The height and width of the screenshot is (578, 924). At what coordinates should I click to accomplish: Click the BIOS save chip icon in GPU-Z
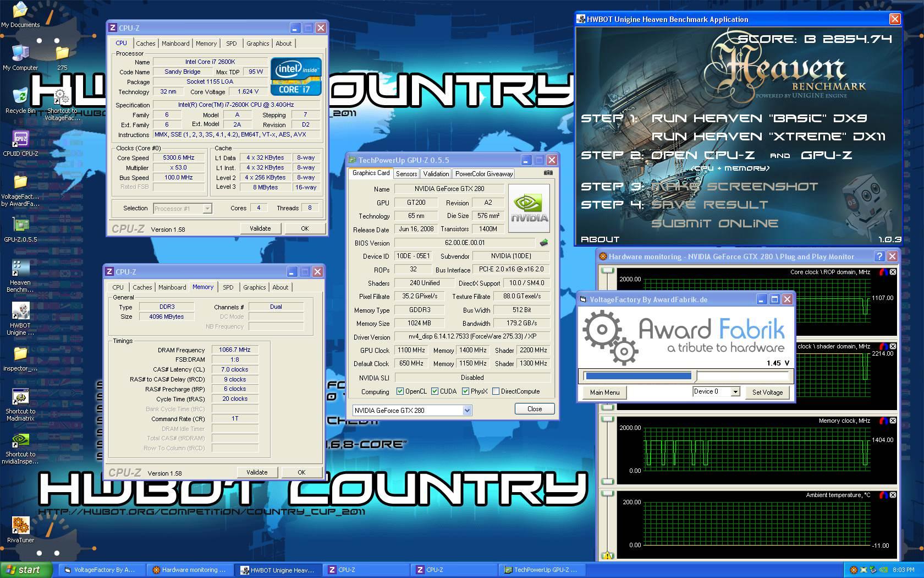tap(543, 242)
